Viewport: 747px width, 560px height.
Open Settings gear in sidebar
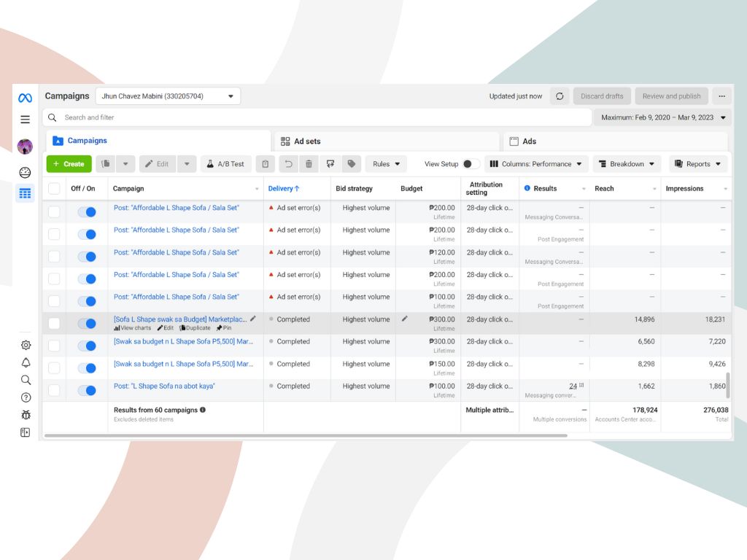[26, 345]
